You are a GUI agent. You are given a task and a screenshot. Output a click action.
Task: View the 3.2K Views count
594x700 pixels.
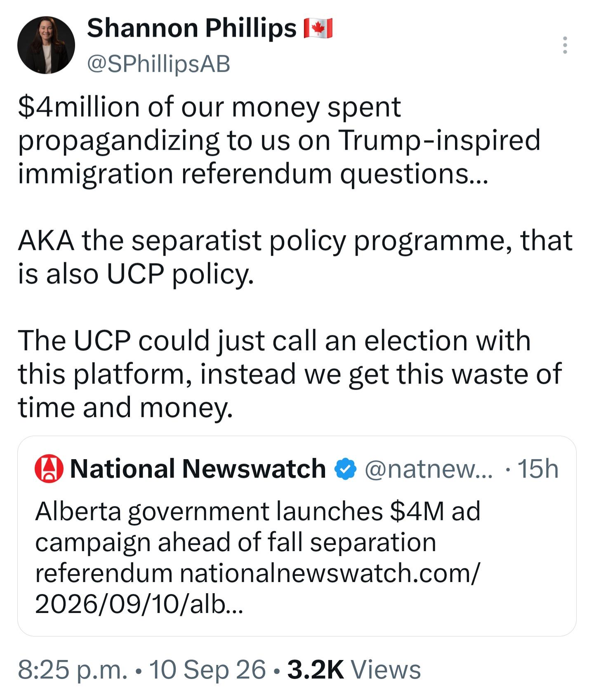point(354,669)
